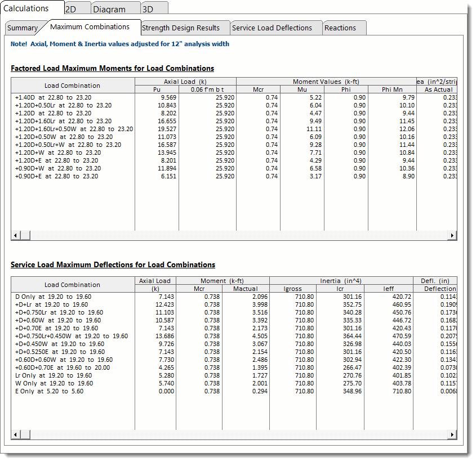
Task: Click right scroll arrow of Factored Load table
Action: [452, 235]
